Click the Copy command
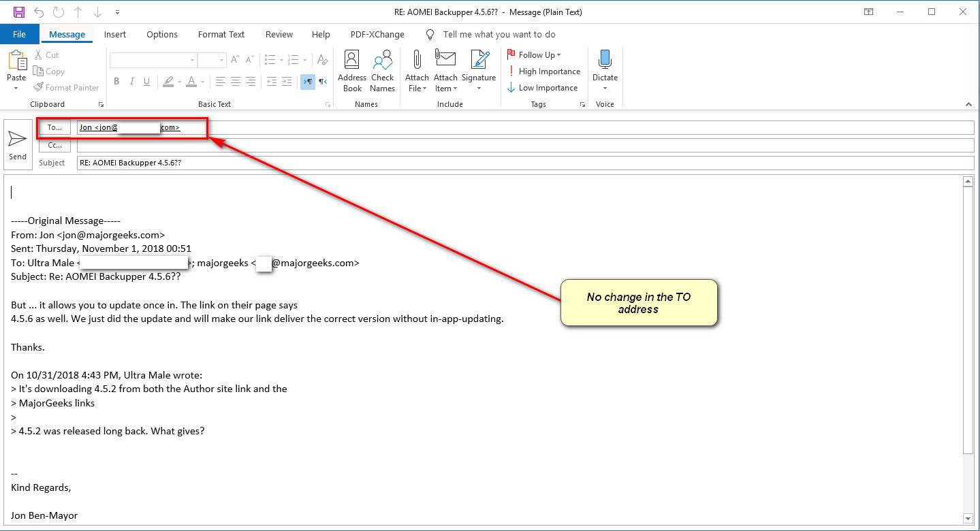The width and height of the screenshot is (980, 531). click(x=48, y=71)
